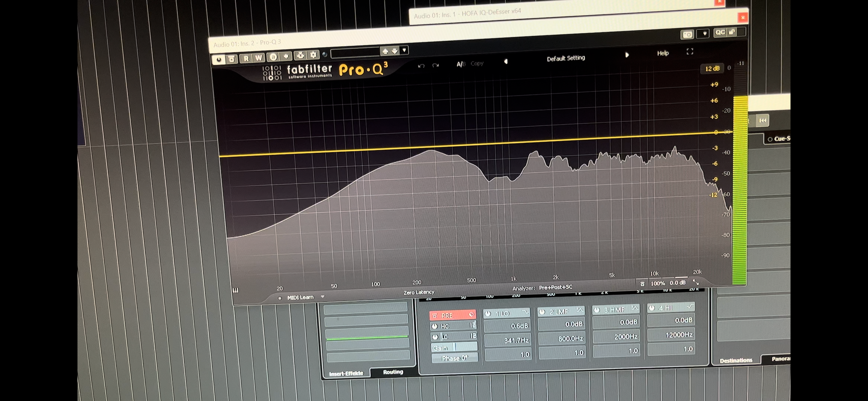Click the 341.7Hz frequency field
The width and height of the screenshot is (868, 401).
click(507, 340)
